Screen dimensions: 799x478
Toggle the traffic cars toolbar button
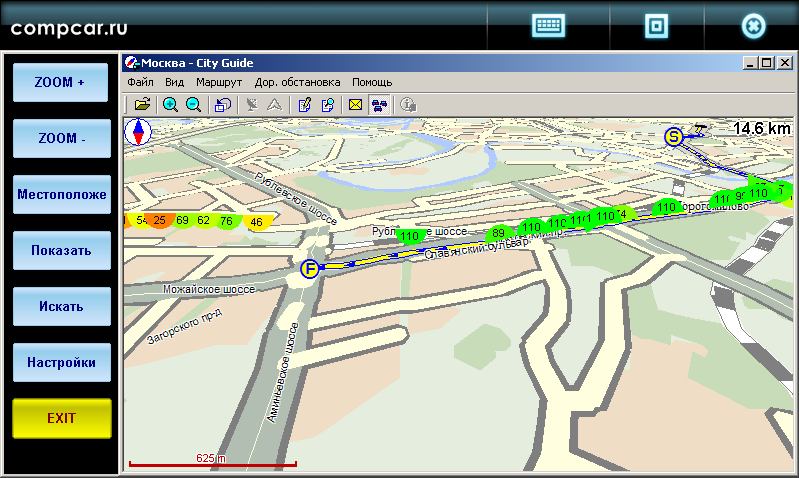pos(380,104)
